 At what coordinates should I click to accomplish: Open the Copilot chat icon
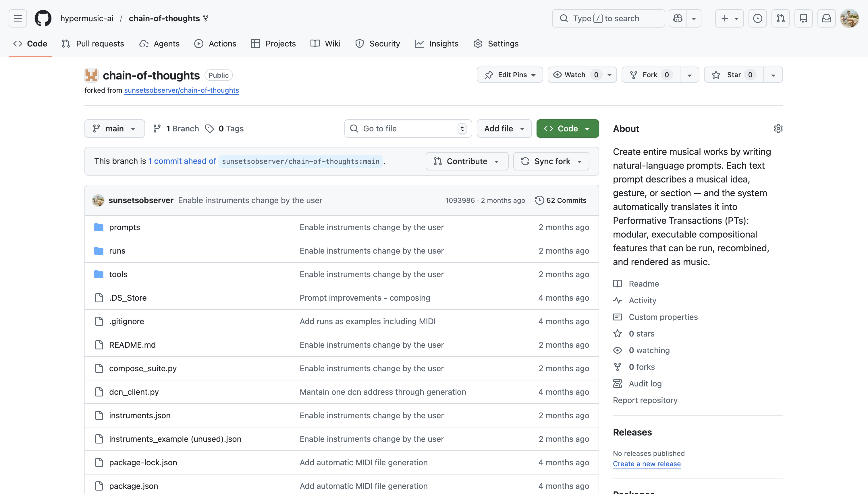pyautogui.click(x=678, y=18)
